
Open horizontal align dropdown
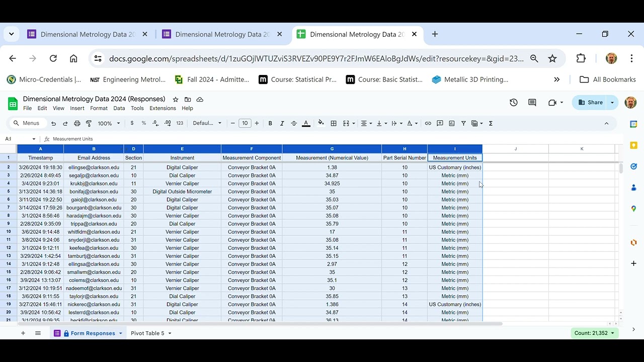click(366, 123)
